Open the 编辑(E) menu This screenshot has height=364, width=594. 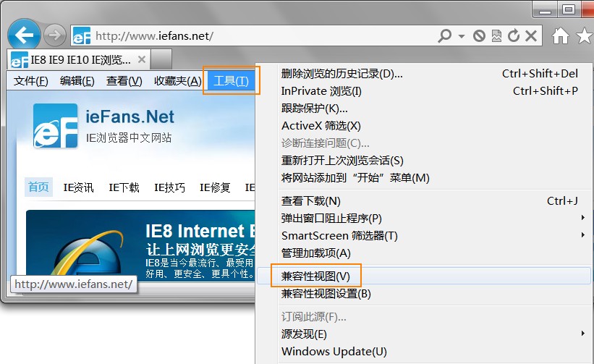77,80
